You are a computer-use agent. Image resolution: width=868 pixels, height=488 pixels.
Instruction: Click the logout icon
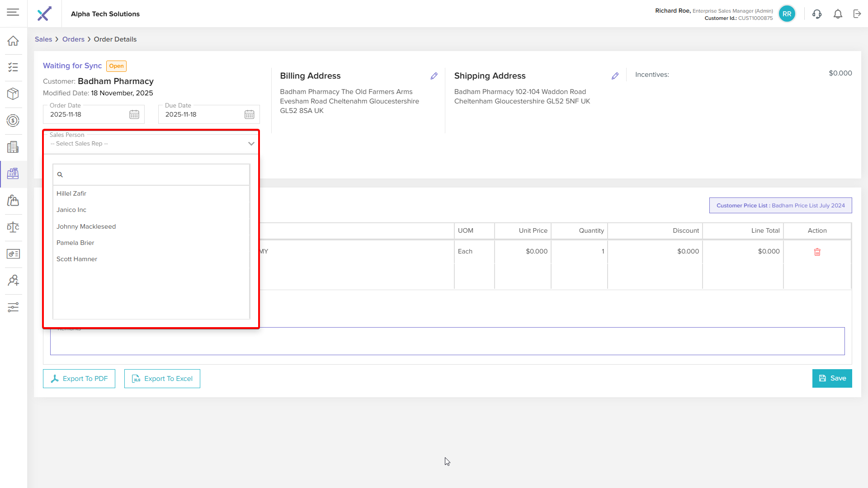click(x=857, y=14)
